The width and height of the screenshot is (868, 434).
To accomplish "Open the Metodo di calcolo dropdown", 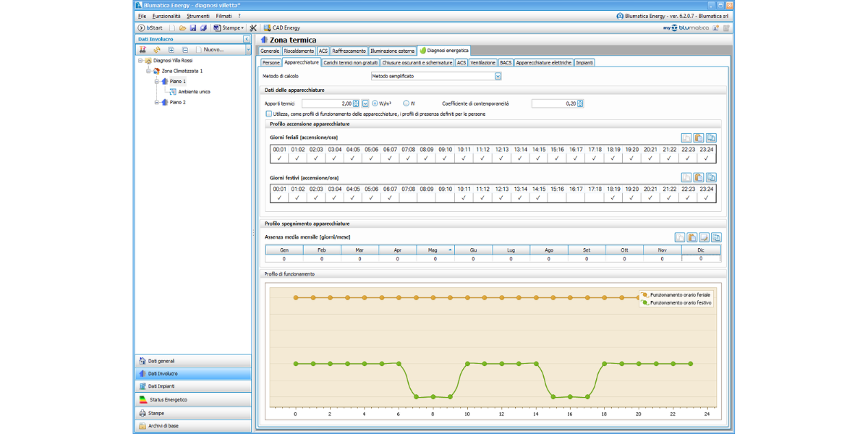I will (x=498, y=76).
